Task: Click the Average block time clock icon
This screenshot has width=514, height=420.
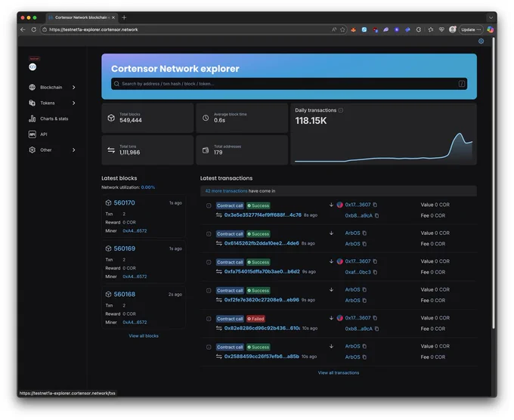Action: click(206, 118)
